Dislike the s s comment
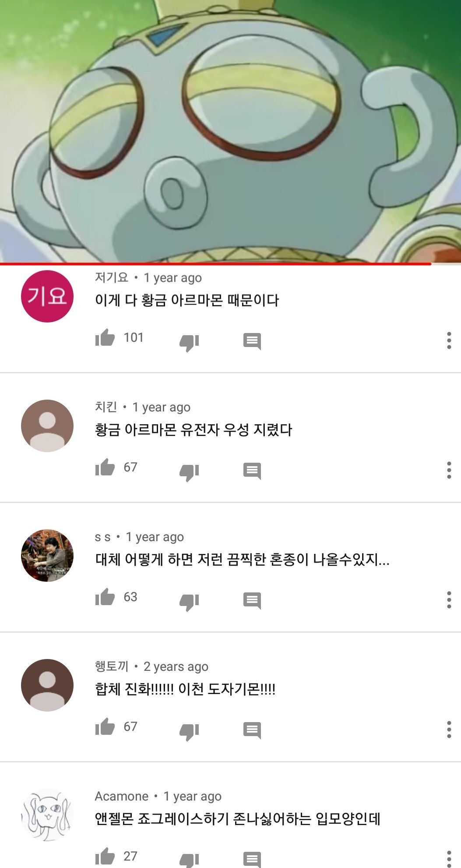 click(189, 602)
